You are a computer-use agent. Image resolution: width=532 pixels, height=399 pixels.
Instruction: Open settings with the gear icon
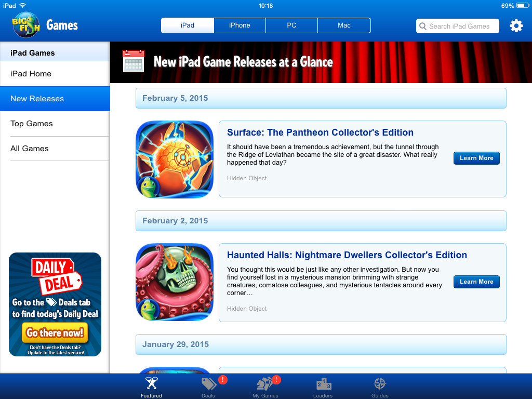point(516,26)
